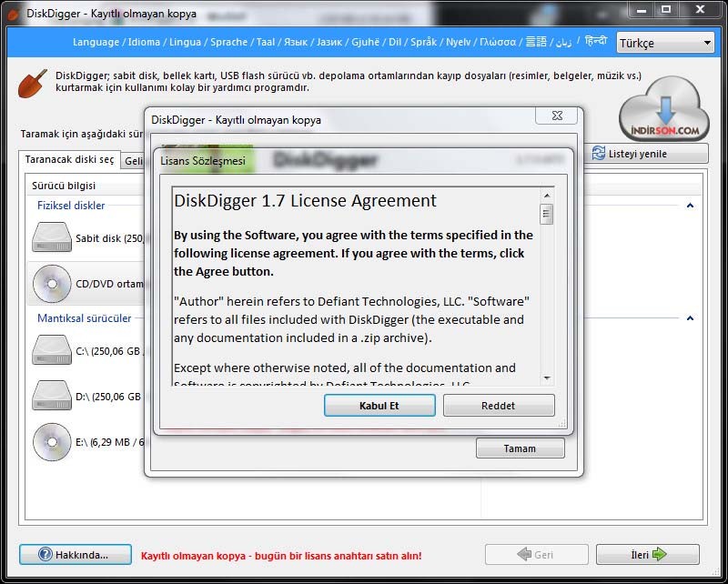This screenshot has width=728, height=584.
Task: Click the Listeyi yenile refresh button
Action: pyautogui.click(x=645, y=153)
